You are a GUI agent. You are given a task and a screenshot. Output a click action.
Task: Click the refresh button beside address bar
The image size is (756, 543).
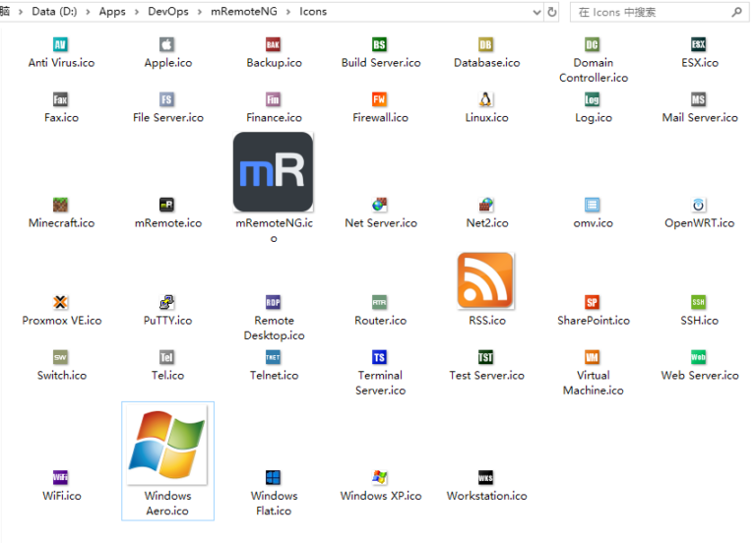[x=552, y=13]
